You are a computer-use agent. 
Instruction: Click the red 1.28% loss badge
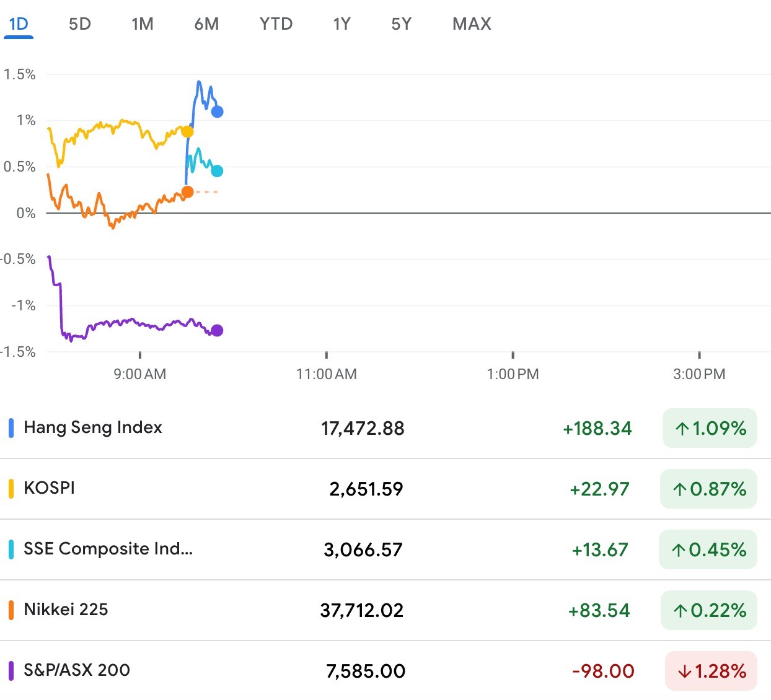pos(712,671)
